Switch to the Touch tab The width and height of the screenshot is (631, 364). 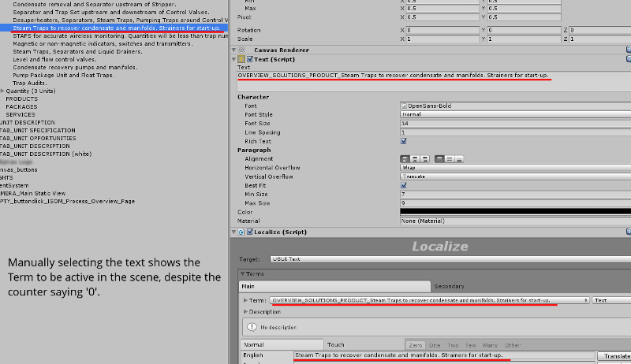(x=336, y=345)
